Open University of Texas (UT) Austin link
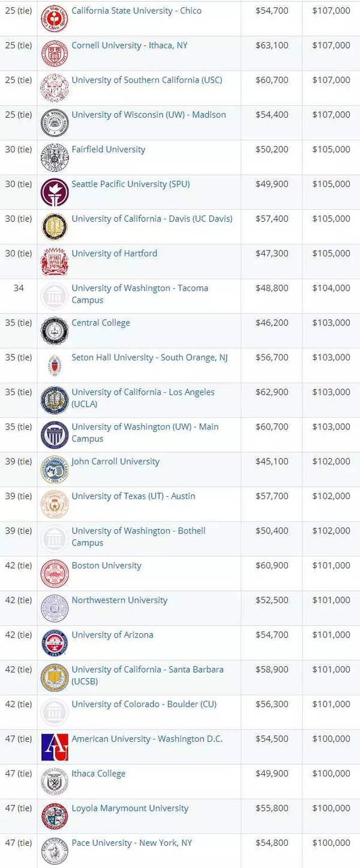360x868 pixels. pos(133,496)
